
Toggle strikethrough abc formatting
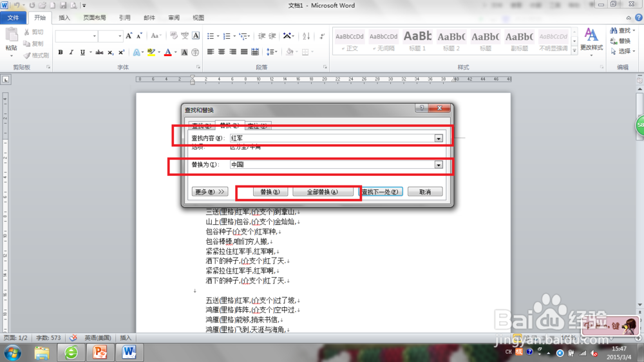(99, 52)
